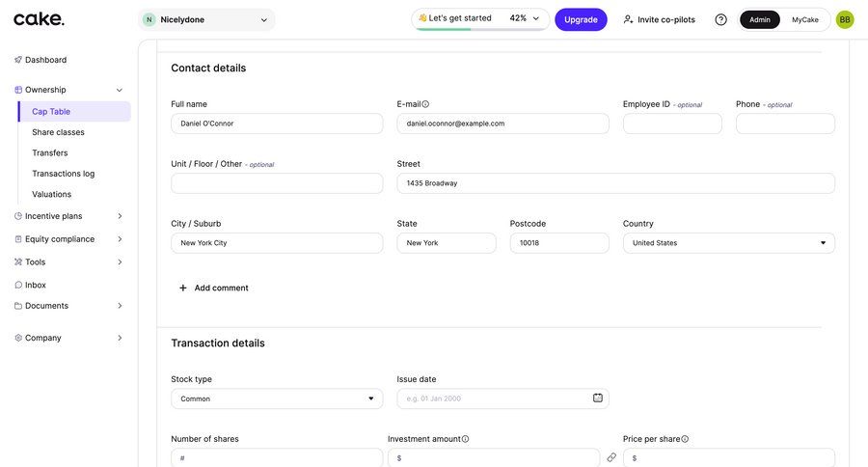Click the Investment amount info icon
The height and width of the screenshot is (467, 868).
click(465, 439)
